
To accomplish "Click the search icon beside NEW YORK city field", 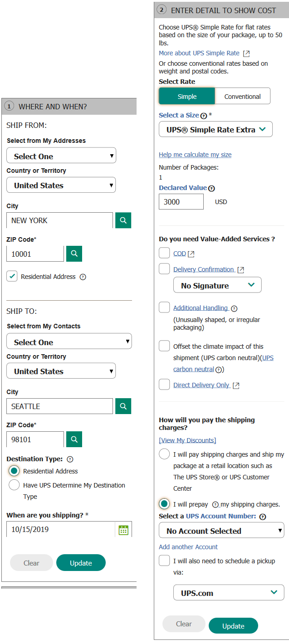I will [123, 220].
